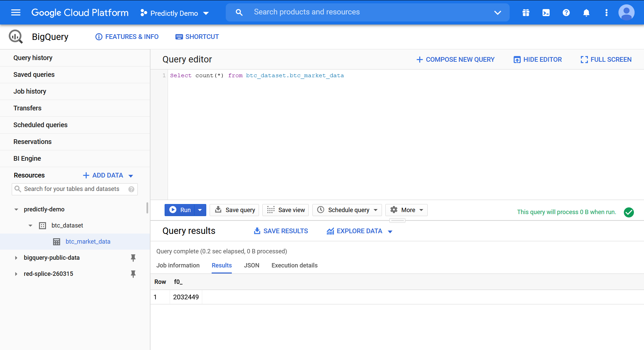The image size is (644, 350).
Task: Open the notifications bell
Action: (586, 13)
